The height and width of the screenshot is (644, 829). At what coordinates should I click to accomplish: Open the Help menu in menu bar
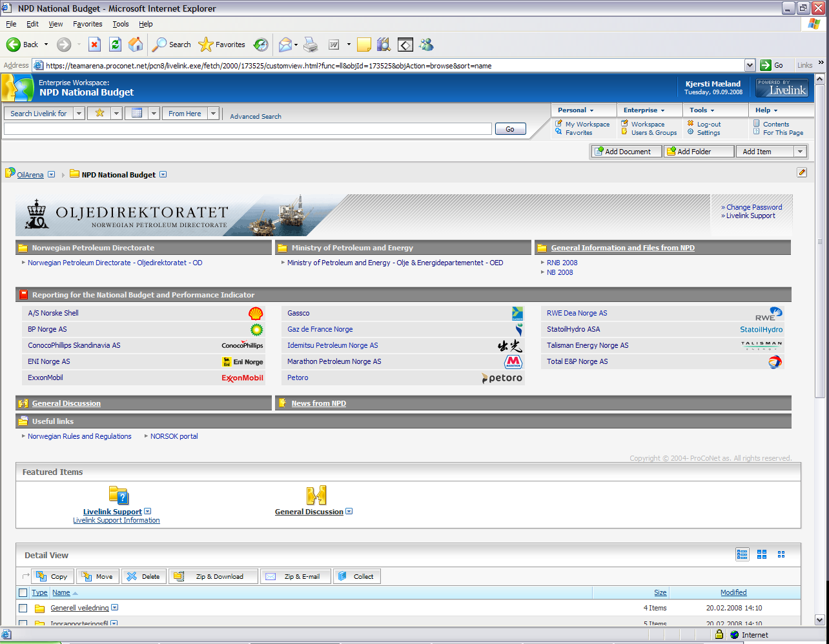point(146,24)
